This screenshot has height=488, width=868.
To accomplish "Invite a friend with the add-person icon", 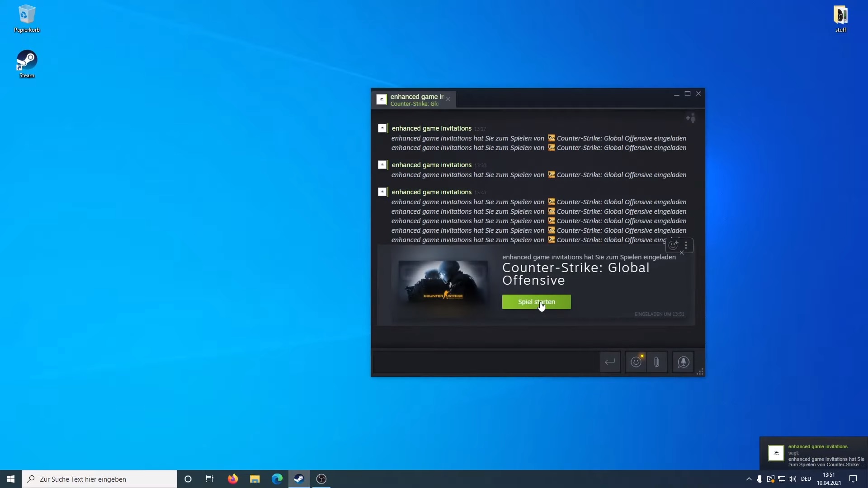I will (690, 118).
